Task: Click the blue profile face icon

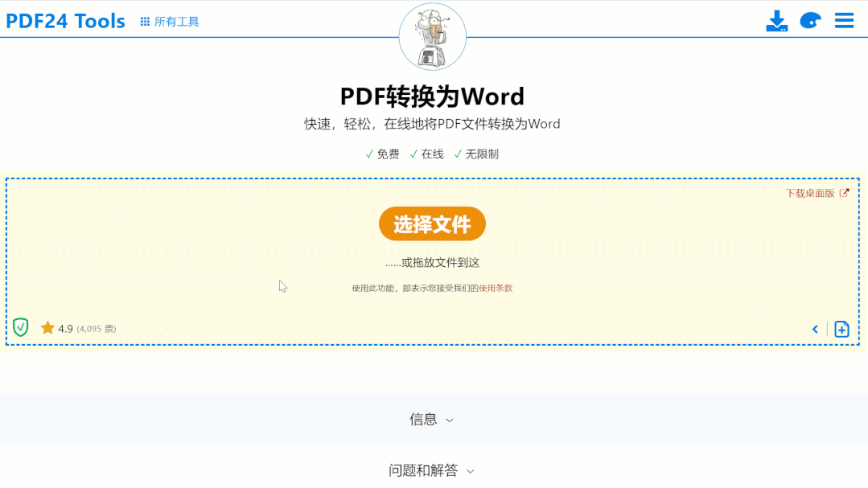Action: coord(810,21)
